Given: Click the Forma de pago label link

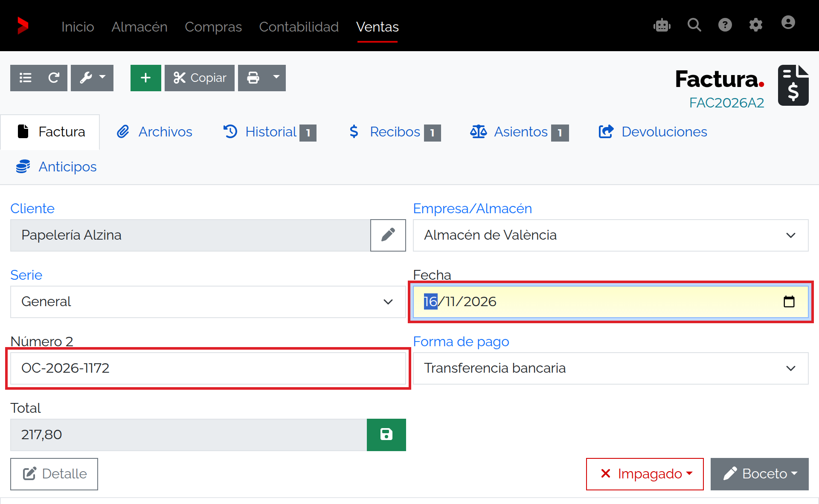Looking at the screenshot, I should pos(461,342).
